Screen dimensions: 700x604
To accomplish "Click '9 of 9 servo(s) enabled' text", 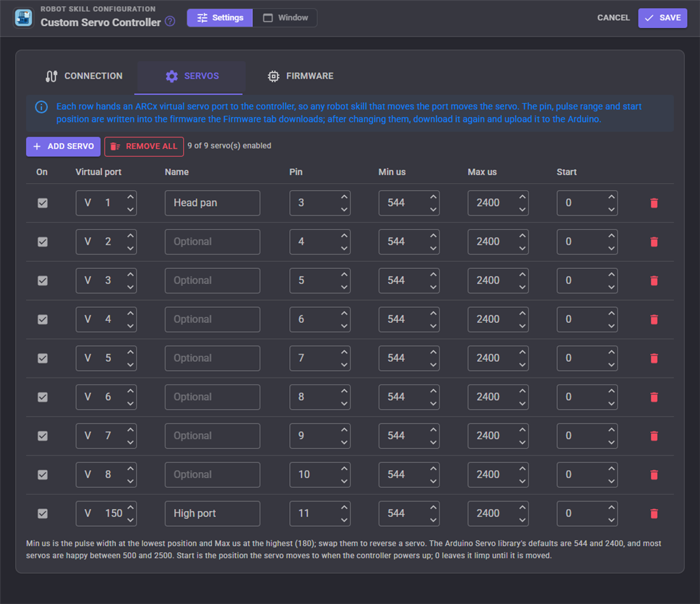I will [x=230, y=146].
